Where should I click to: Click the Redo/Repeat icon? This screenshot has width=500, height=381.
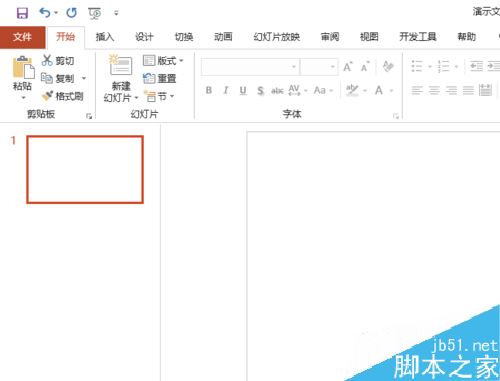click(71, 13)
